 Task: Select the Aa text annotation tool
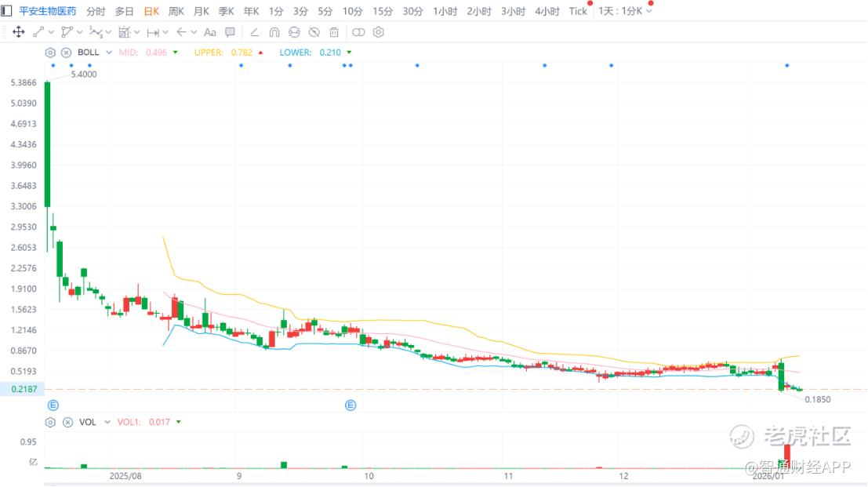tap(210, 32)
